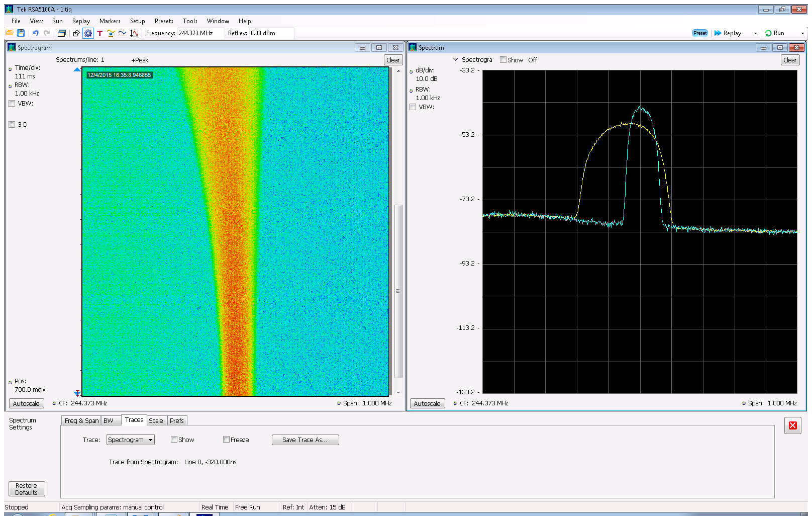
Task: Click the Spectrogram window title icon
Action: pos(12,48)
